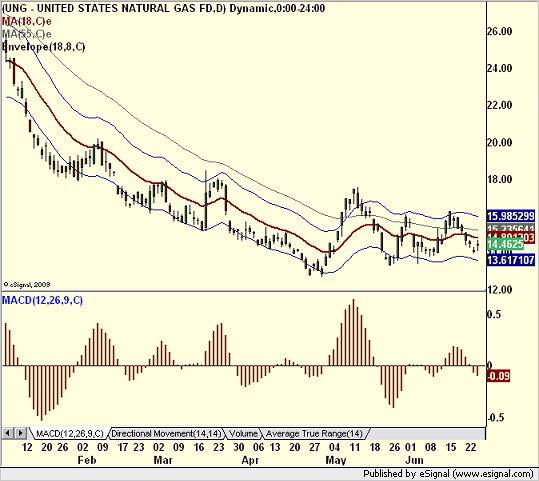Click the -0.09 MACD value tag
The height and width of the screenshot is (481, 539).
[498, 376]
